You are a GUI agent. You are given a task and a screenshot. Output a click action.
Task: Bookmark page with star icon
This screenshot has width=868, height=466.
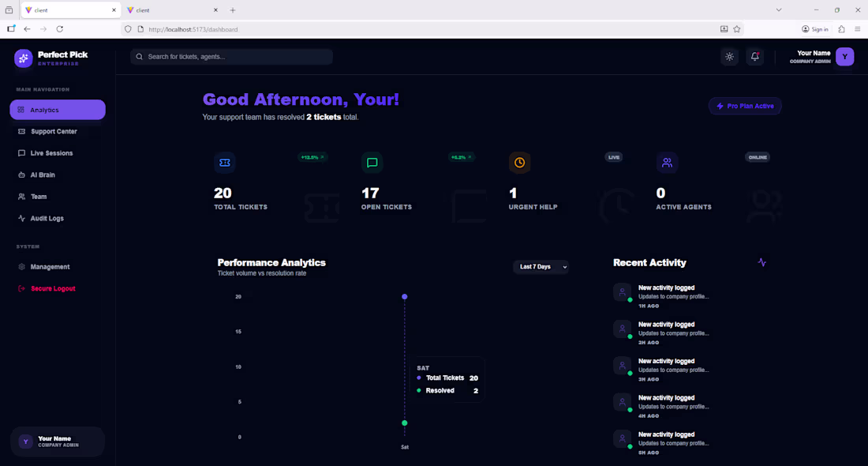pyautogui.click(x=737, y=28)
